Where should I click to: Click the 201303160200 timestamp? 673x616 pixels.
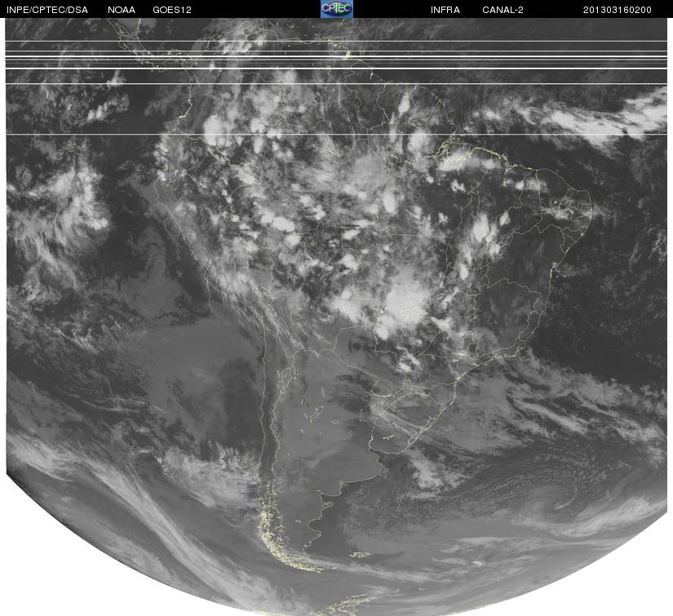tap(618, 10)
